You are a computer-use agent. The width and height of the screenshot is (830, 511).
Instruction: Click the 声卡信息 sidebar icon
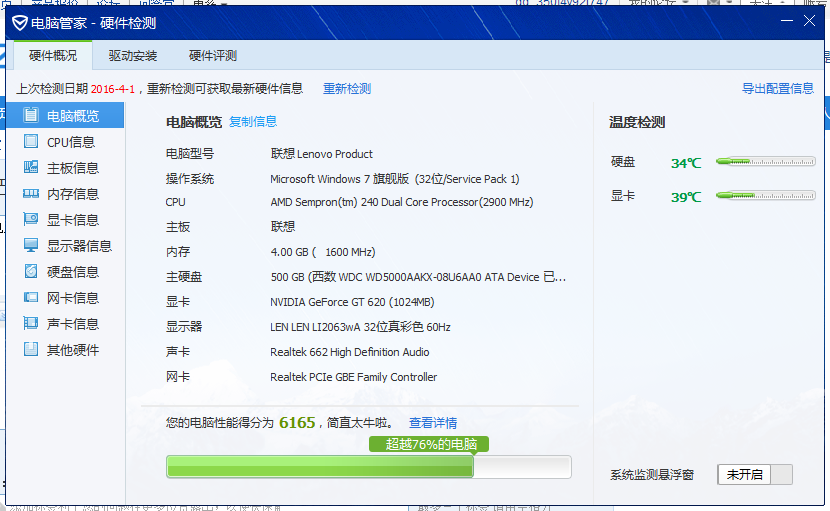coord(31,323)
